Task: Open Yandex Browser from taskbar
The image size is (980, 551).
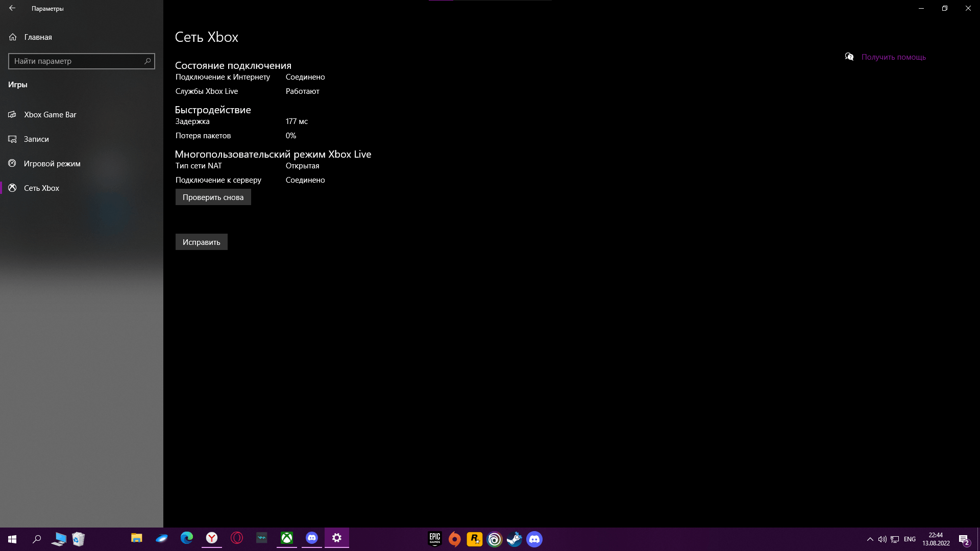Action: click(x=212, y=538)
